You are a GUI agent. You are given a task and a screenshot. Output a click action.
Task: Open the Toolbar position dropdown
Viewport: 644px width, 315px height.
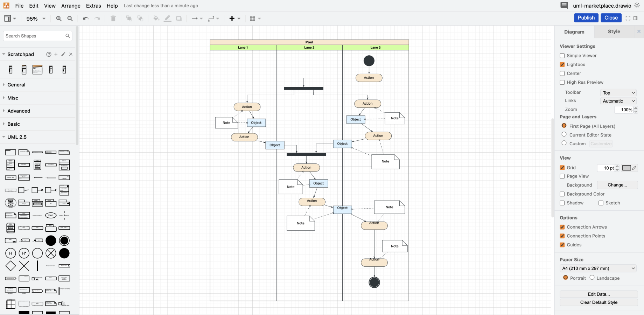tap(618, 92)
